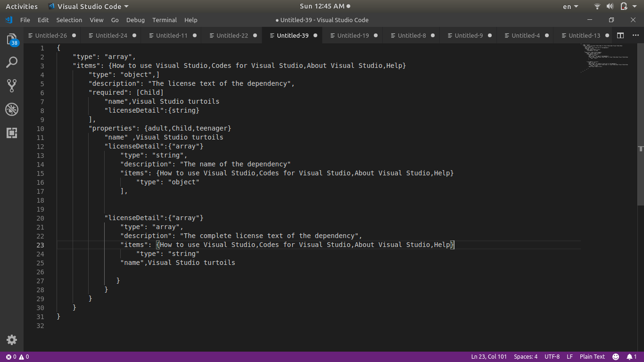The image size is (644, 362).
Task: Close the Untitled-4 tab via its dot
Action: tap(547, 35)
